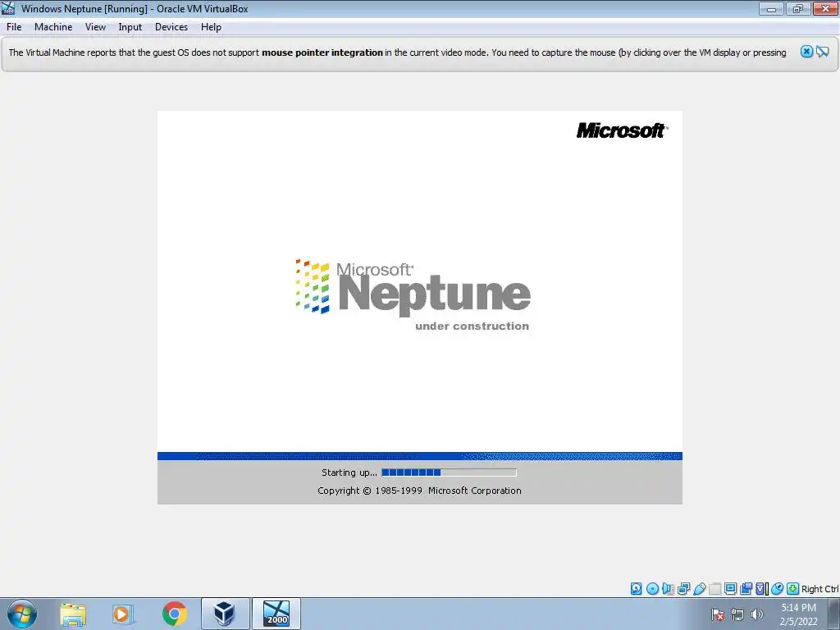Open the Action Center flag tray icon
The image size is (840, 630).
click(x=718, y=614)
